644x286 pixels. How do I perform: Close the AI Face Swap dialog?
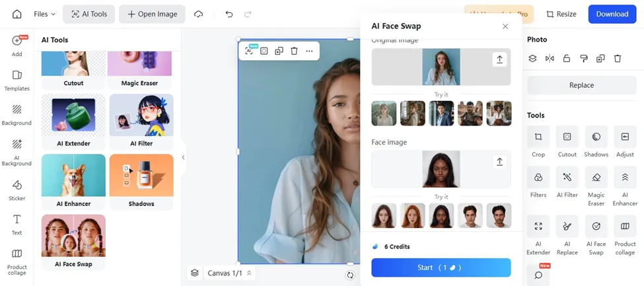point(505,26)
